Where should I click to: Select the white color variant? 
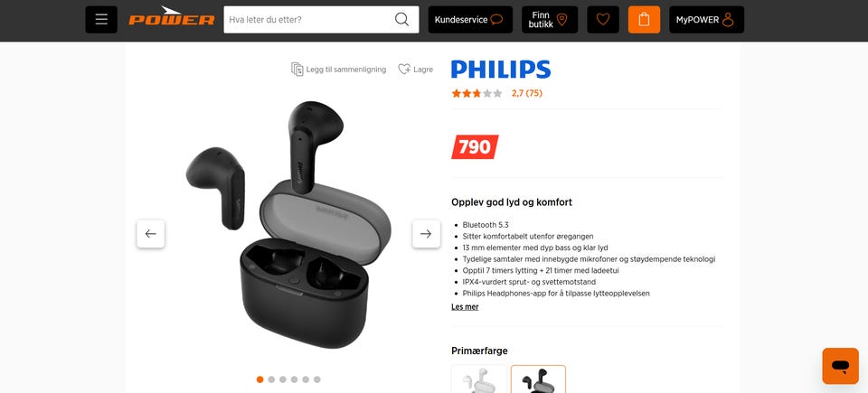coord(479,379)
